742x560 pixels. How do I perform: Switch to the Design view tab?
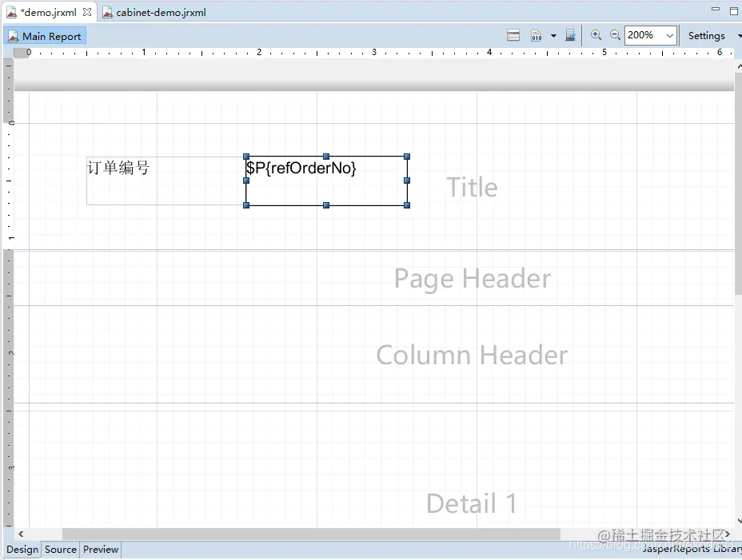(x=22, y=549)
